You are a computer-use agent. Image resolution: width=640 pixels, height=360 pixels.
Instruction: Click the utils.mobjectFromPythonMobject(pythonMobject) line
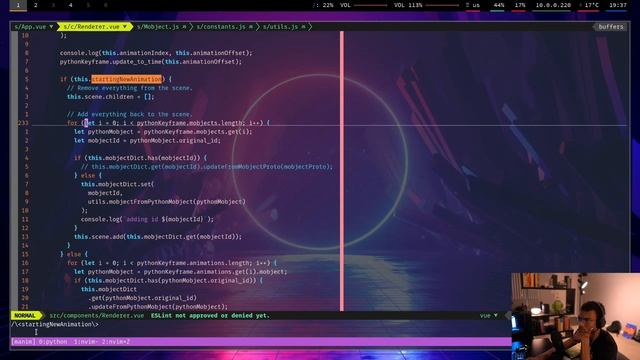tap(167, 202)
